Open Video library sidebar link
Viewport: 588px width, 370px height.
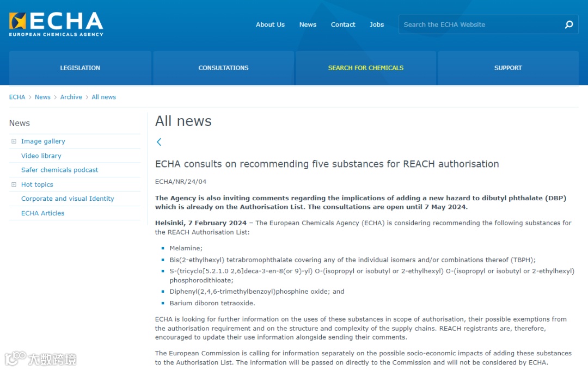[x=41, y=156]
